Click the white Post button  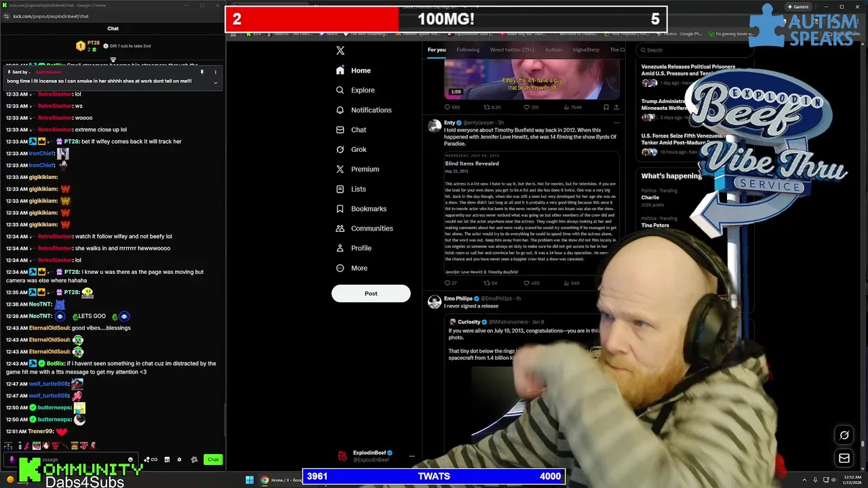371,293
